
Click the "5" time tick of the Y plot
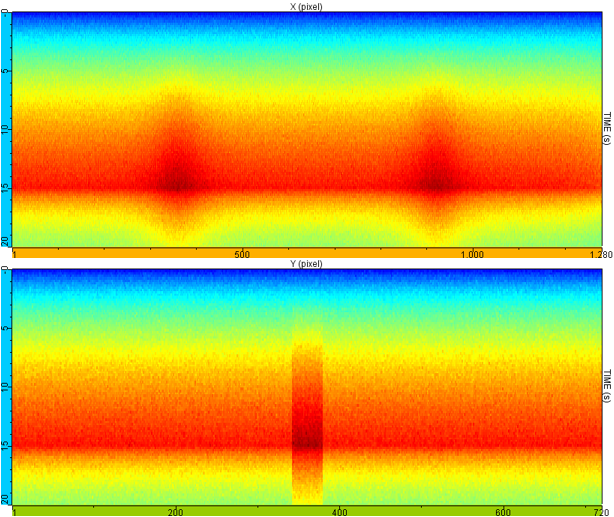point(5,328)
